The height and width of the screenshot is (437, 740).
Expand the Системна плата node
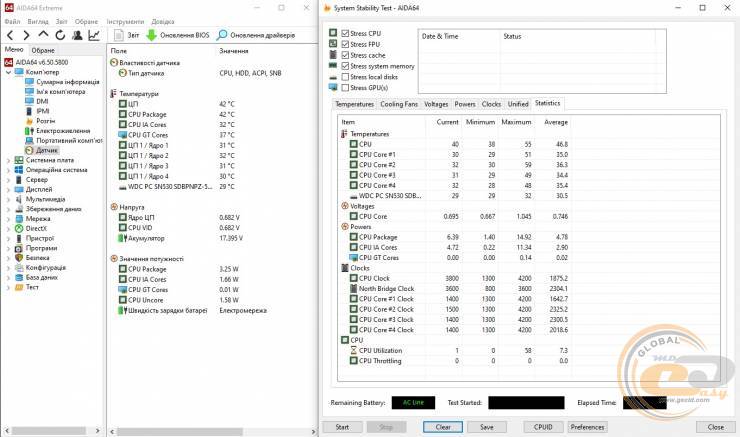[8, 160]
